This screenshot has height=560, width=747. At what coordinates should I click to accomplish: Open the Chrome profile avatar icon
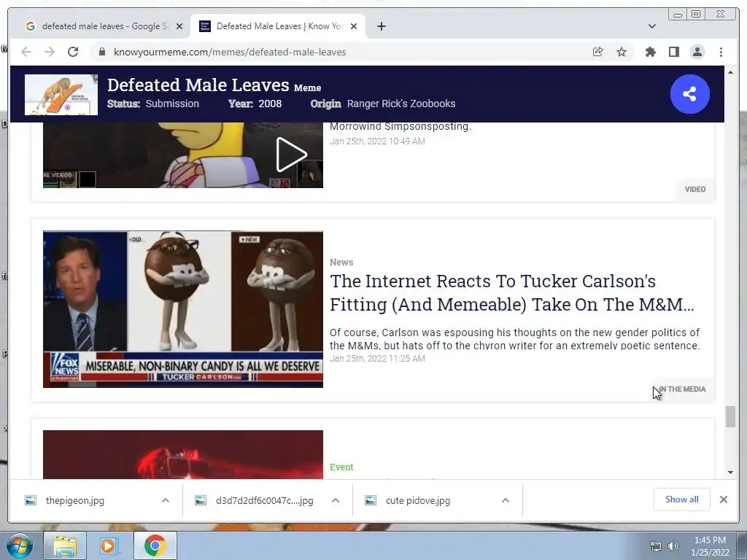pyautogui.click(x=697, y=52)
